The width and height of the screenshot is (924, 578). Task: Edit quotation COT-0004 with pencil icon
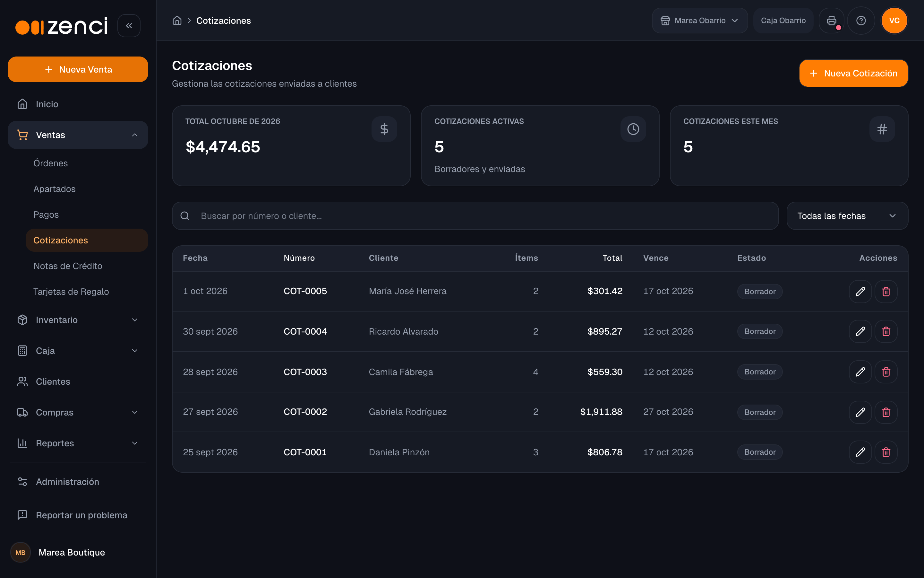pos(860,331)
